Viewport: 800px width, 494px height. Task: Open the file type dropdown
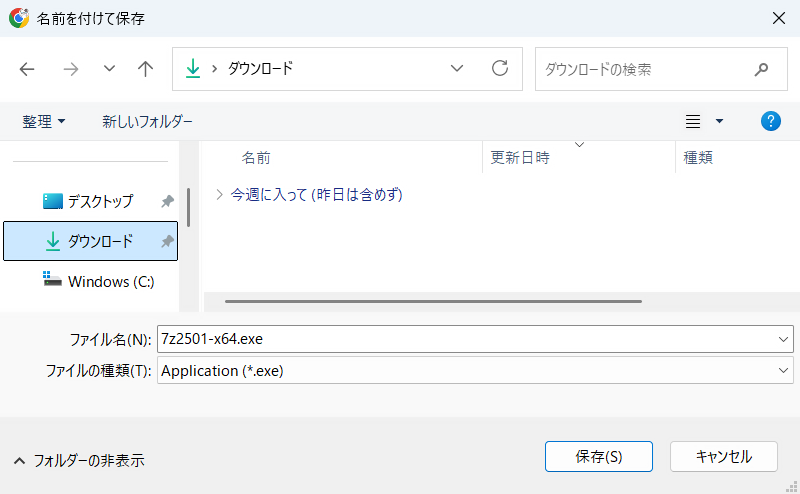tap(783, 371)
